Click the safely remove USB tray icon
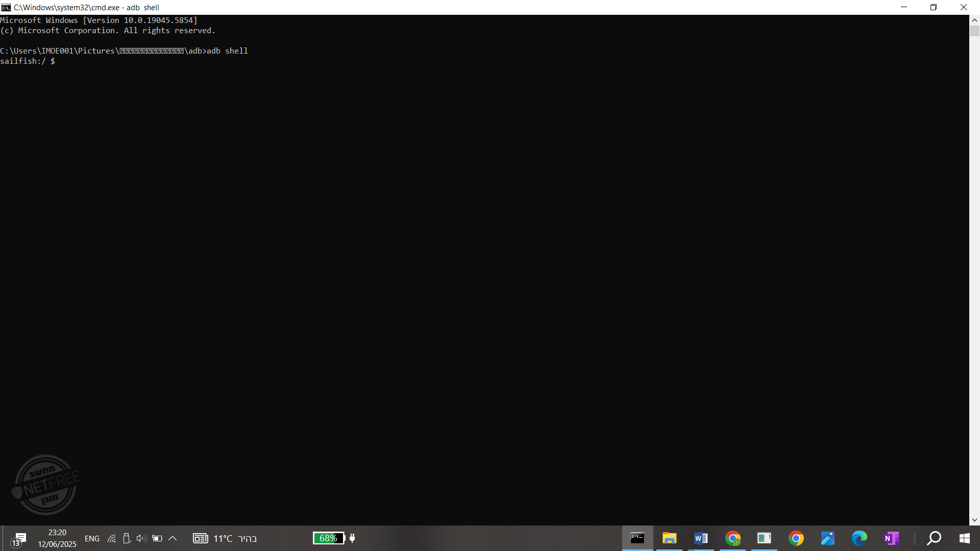980x551 pixels. click(x=127, y=538)
